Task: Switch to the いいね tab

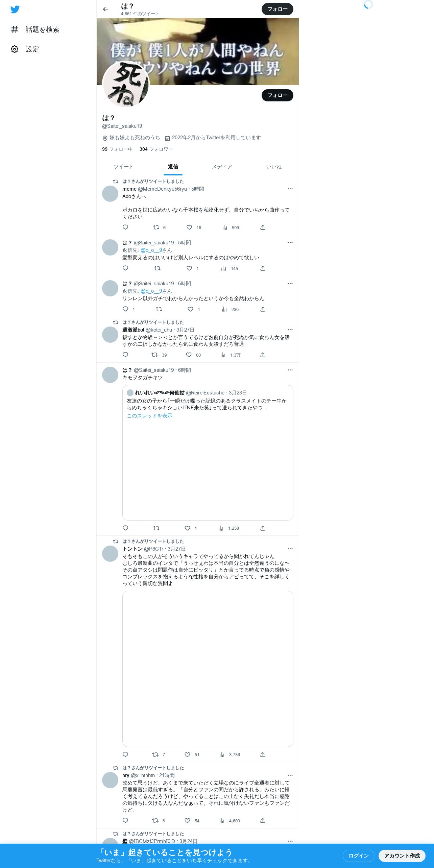Action: click(274, 167)
